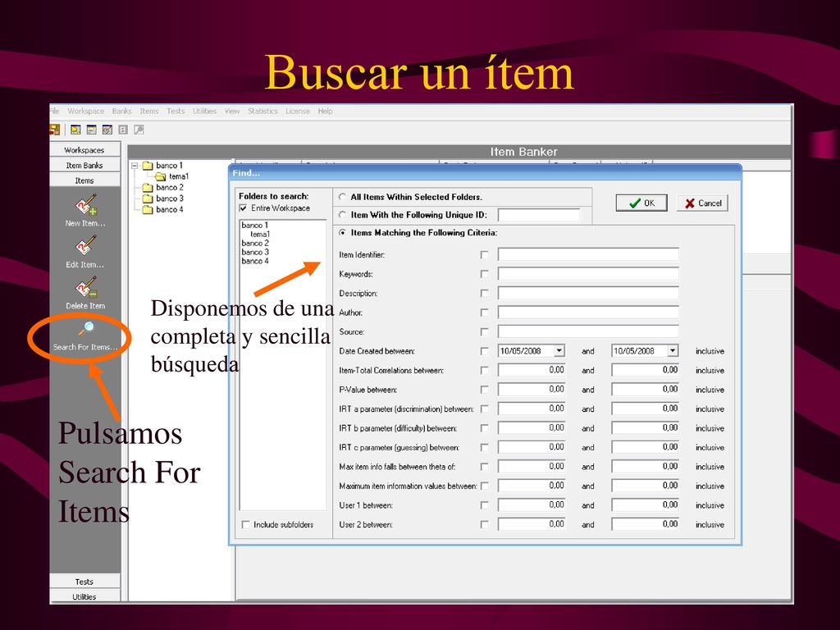Select Items Matching the Following Criteria radio
Image resolution: width=840 pixels, height=630 pixels.
[x=342, y=232]
